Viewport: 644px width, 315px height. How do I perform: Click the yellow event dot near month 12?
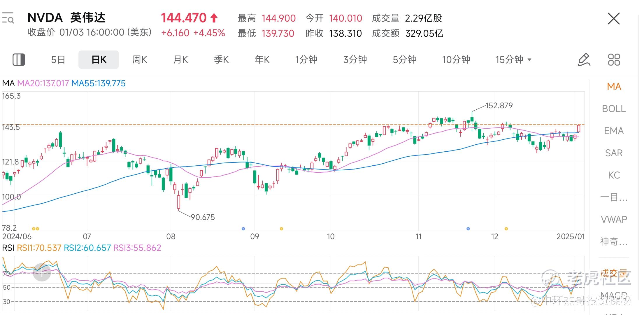pyautogui.click(x=506, y=229)
